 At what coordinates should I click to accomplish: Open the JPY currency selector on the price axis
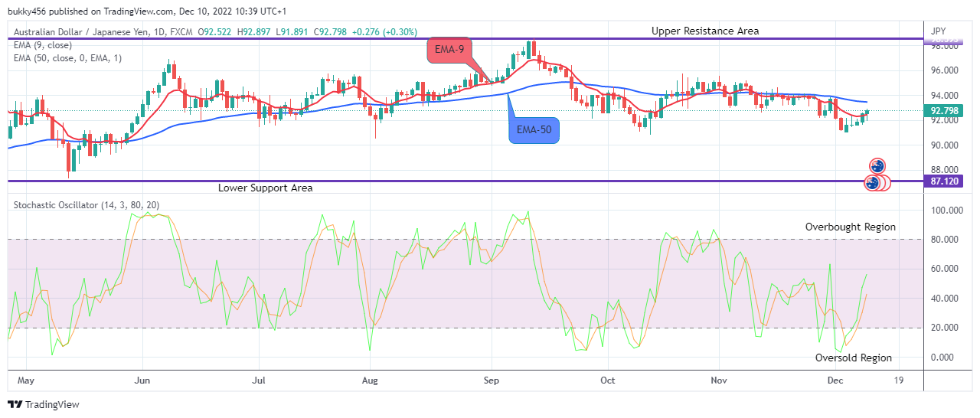(938, 31)
